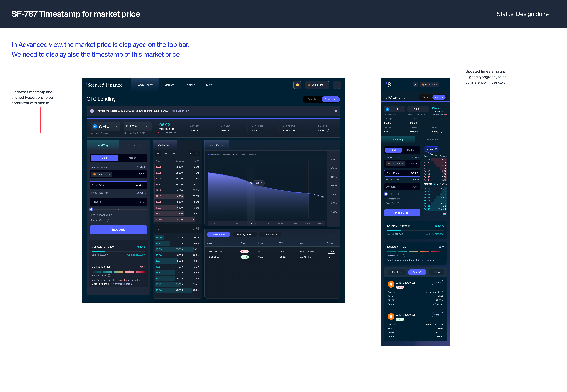Expand the More menu in the navbar
This screenshot has height=392, width=567.
point(211,85)
